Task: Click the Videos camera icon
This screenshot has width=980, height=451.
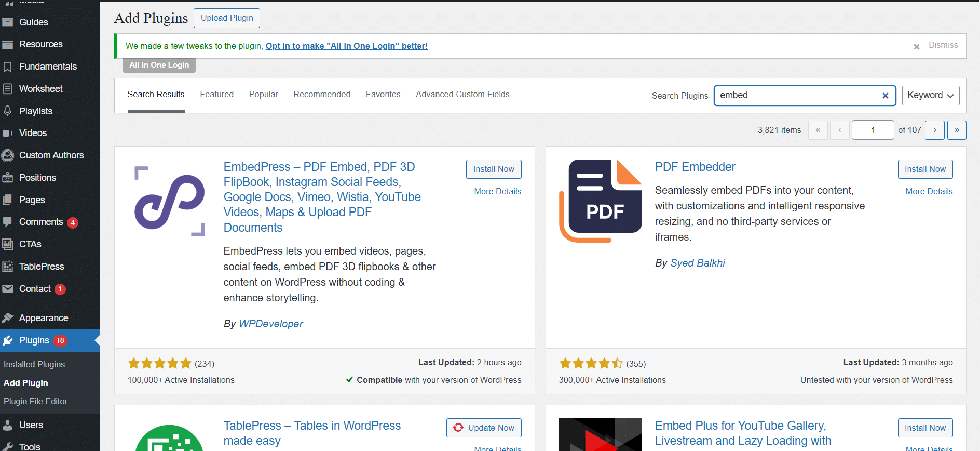Action: pos(8,134)
